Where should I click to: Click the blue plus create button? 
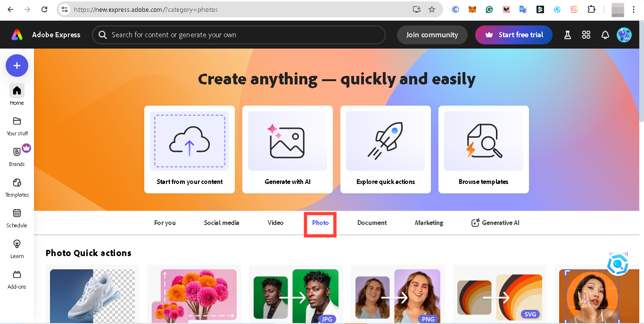pyautogui.click(x=17, y=66)
